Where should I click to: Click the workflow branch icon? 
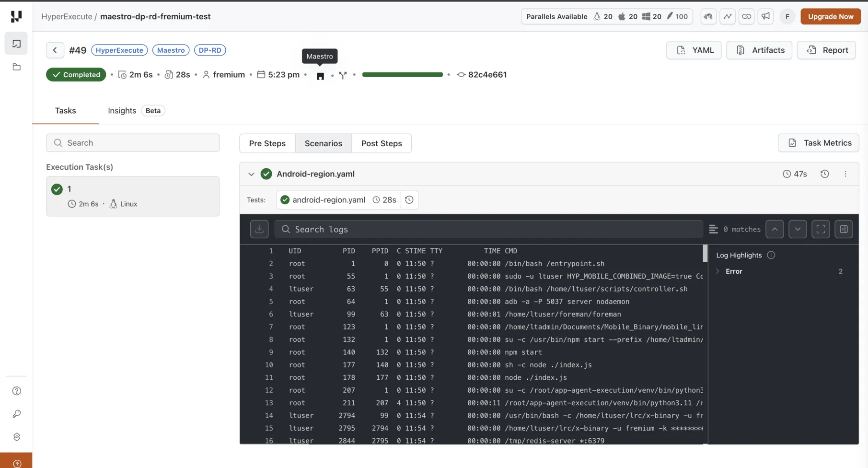tap(343, 75)
